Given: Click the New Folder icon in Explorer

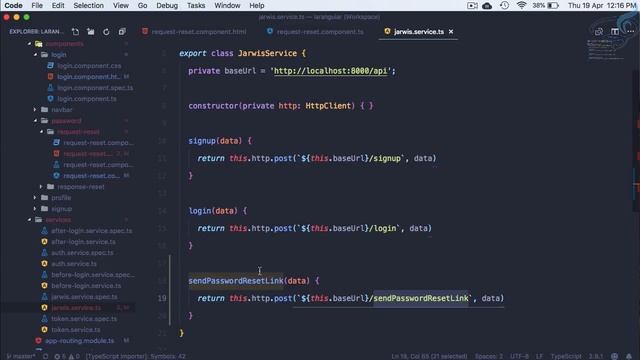Looking at the screenshot, I should (x=91, y=31).
